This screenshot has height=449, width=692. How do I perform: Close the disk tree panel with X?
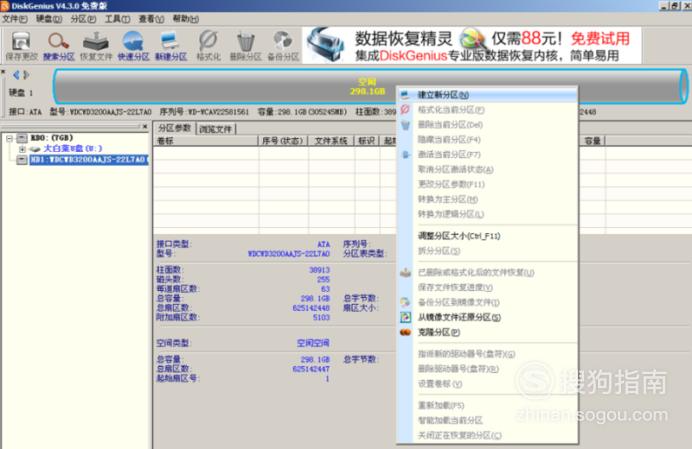pyautogui.click(x=145, y=127)
